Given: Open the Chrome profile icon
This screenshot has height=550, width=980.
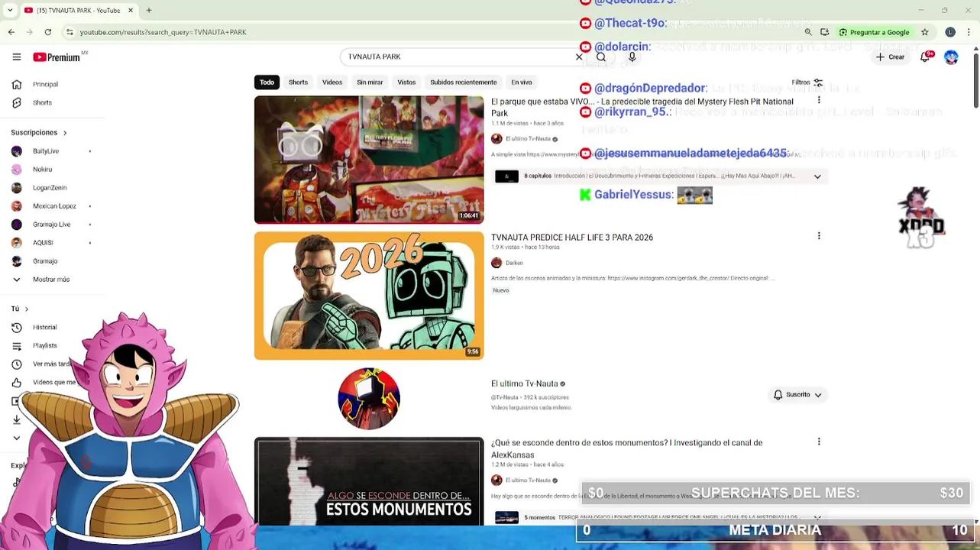Looking at the screenshot, I should (x=950, y=32).
